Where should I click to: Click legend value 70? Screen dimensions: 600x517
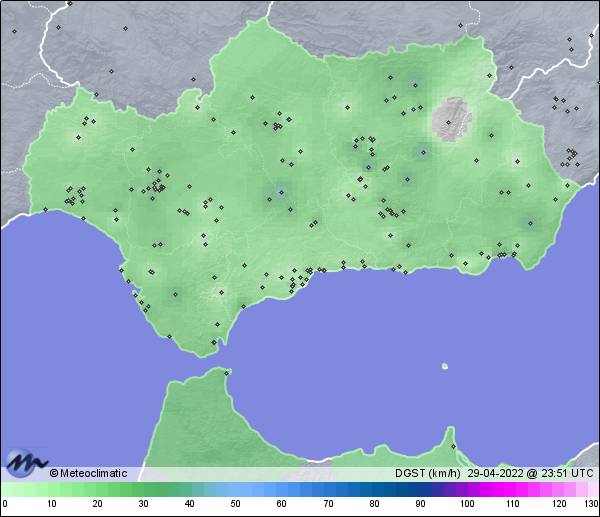point(328,503)
